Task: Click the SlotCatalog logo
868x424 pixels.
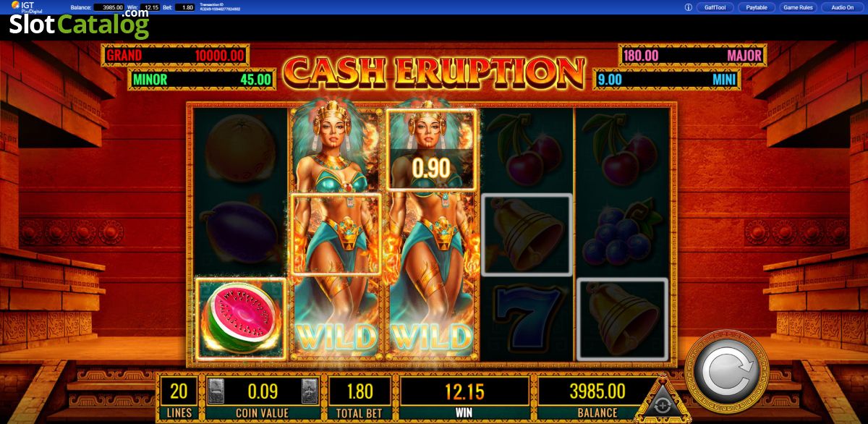Action: (79, 24)
